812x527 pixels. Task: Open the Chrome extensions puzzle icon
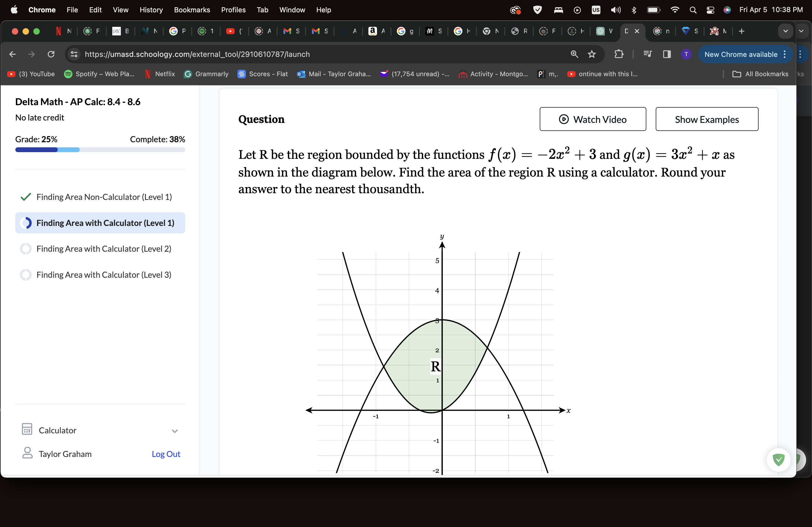(619, 54)
